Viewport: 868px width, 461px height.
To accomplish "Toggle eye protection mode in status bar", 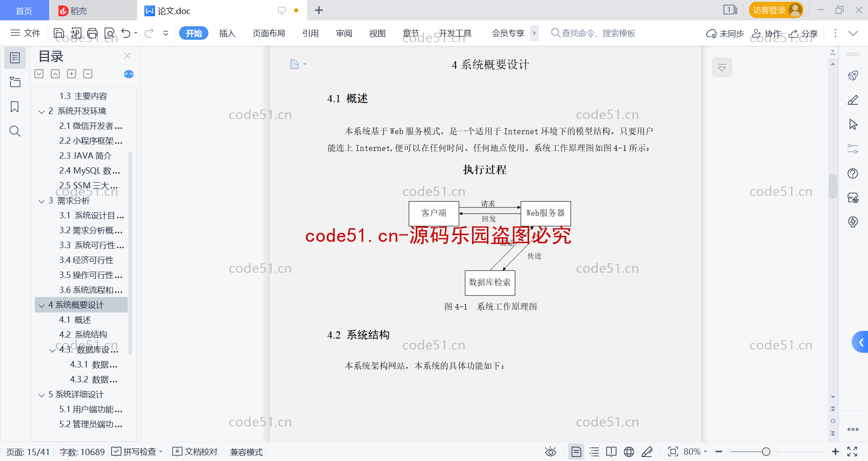I will 551,452.
